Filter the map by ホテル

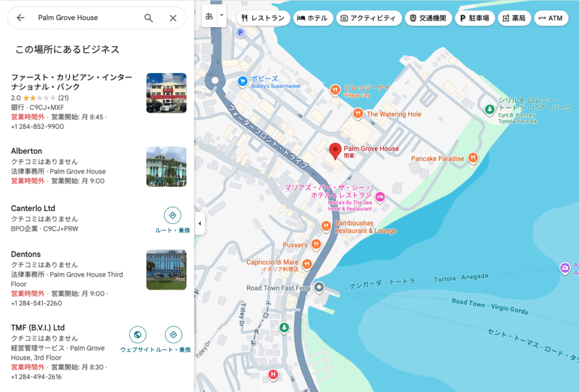(313, 18)
